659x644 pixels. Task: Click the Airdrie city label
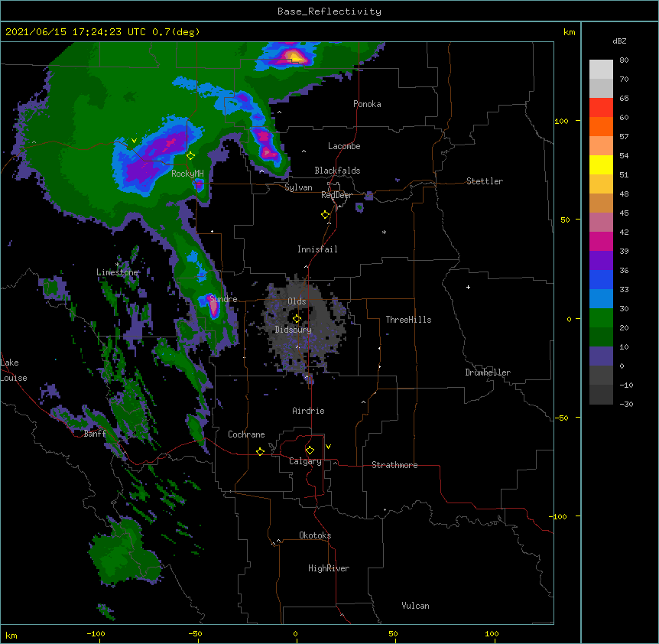pyautogui.click(x=308, y=411)
